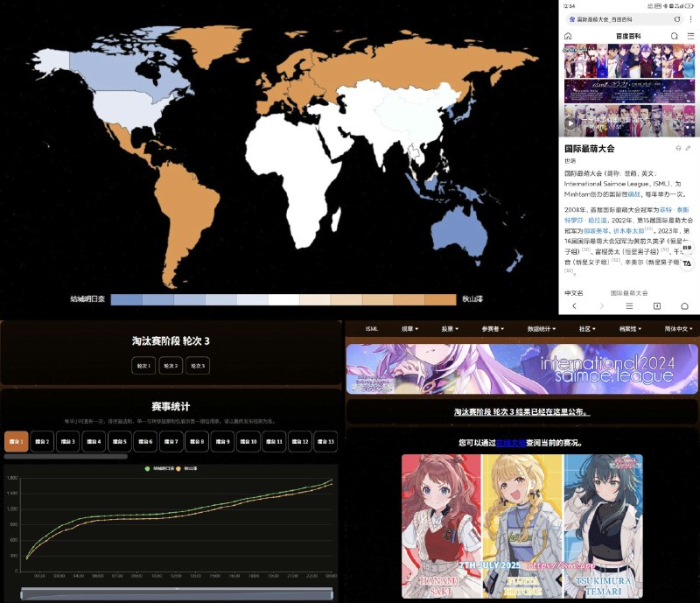The height and width of the screenshot is (603, 700).
Task: Click the Tsukimura Temari character card
Action: pos(604,526)
